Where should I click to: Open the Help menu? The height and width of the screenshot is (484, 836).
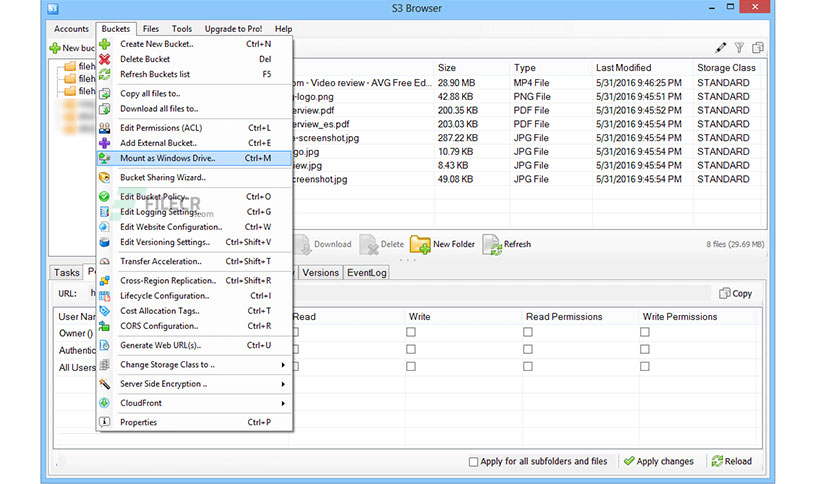283,29
